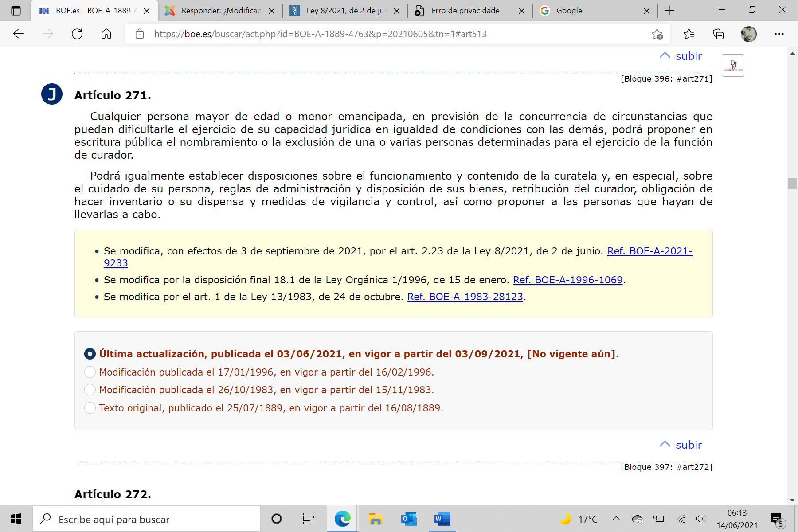Open the Ref. BOE-A-1996-1069 link
This screenshot has height=532, width=798.
567,280
